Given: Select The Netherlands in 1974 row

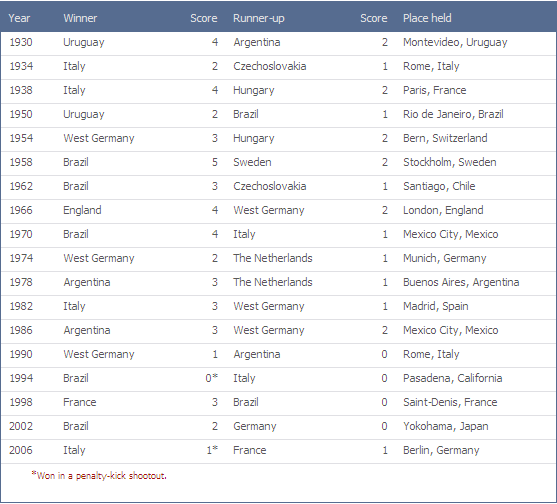Looking at the screenshot, I should [273, 258].
